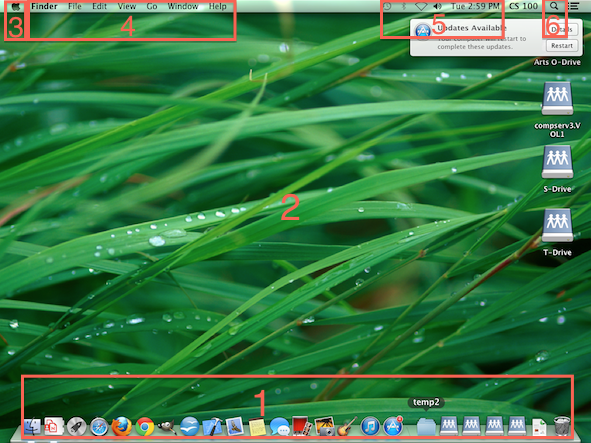Open the Go menu
The width and height of the screenshot is (591, 443).
coord(152,6)
